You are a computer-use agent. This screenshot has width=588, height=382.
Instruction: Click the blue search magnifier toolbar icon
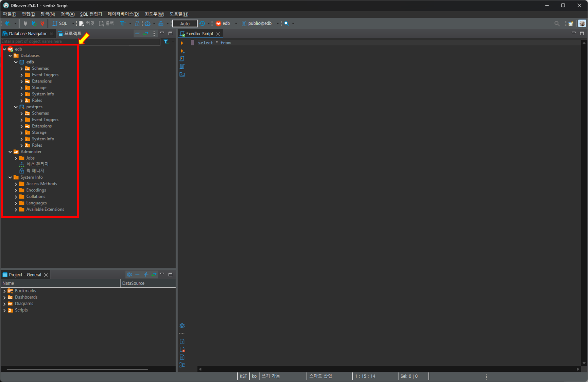tap(287, 23)
